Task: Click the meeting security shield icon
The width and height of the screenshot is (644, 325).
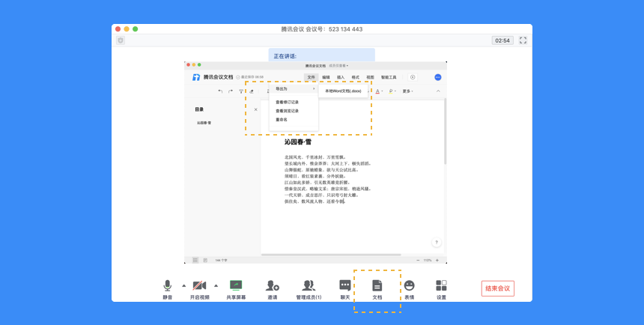Action: point(121,40)
